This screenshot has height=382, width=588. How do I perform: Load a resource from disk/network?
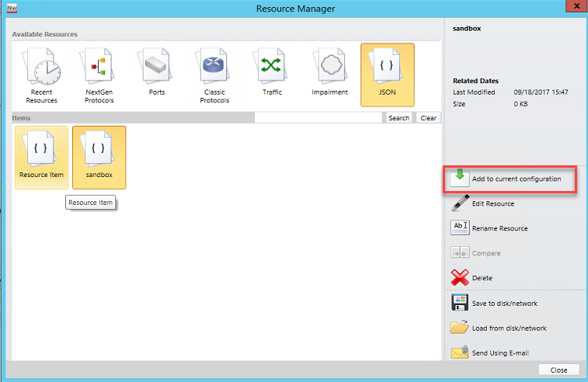(509, 328)
